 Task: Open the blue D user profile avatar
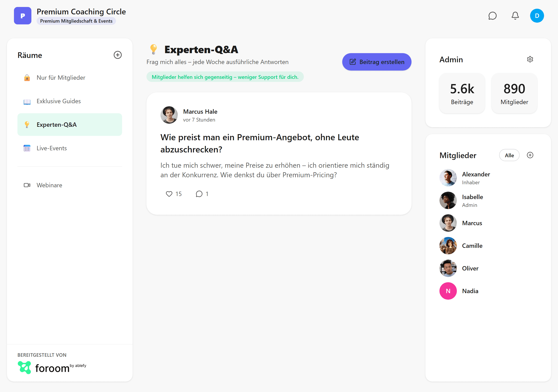(537, 16)
